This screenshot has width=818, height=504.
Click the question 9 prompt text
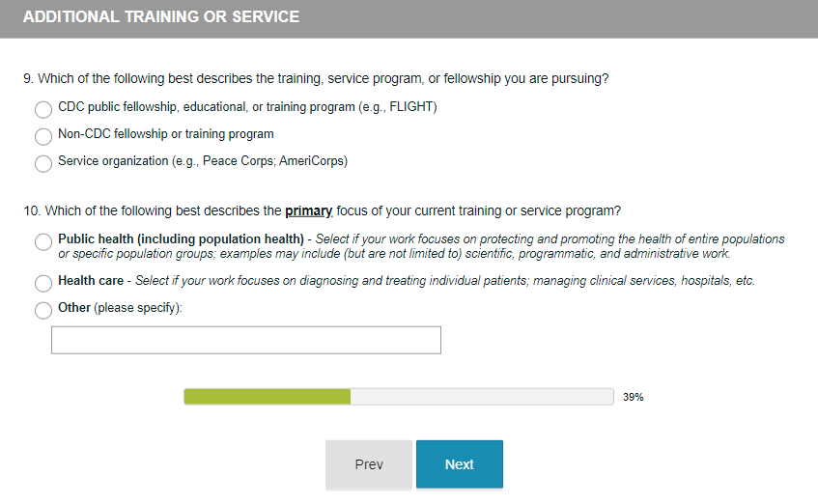pyautogui.click(x=316, y=79)
